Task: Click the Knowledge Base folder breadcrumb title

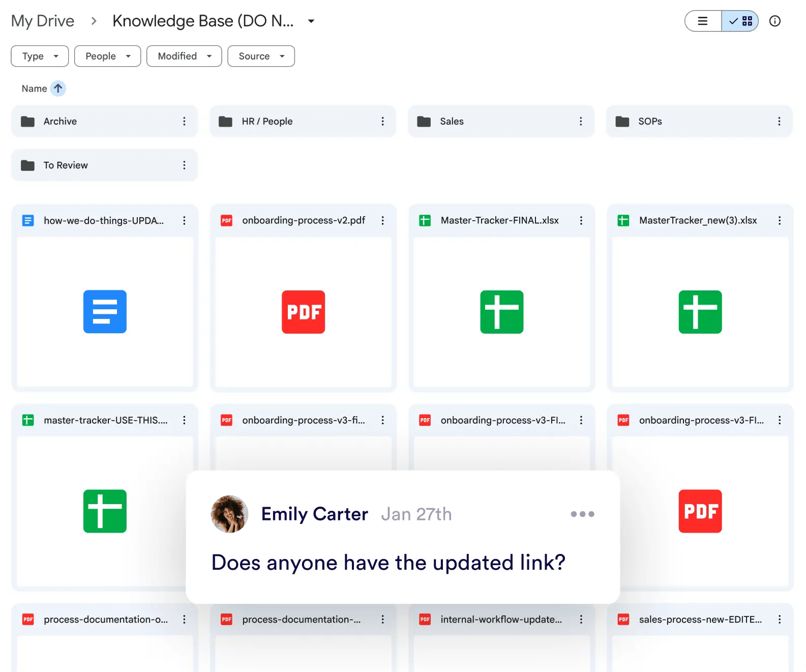Action: 203,21
